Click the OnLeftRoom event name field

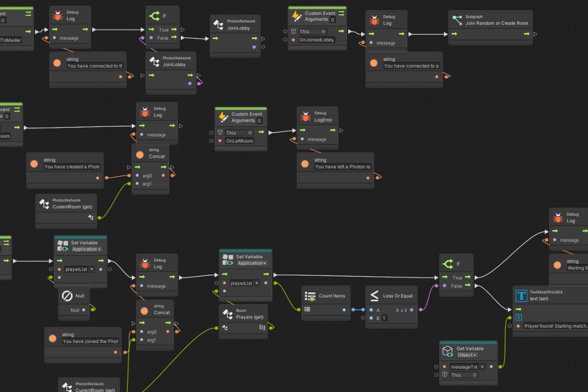240,141
